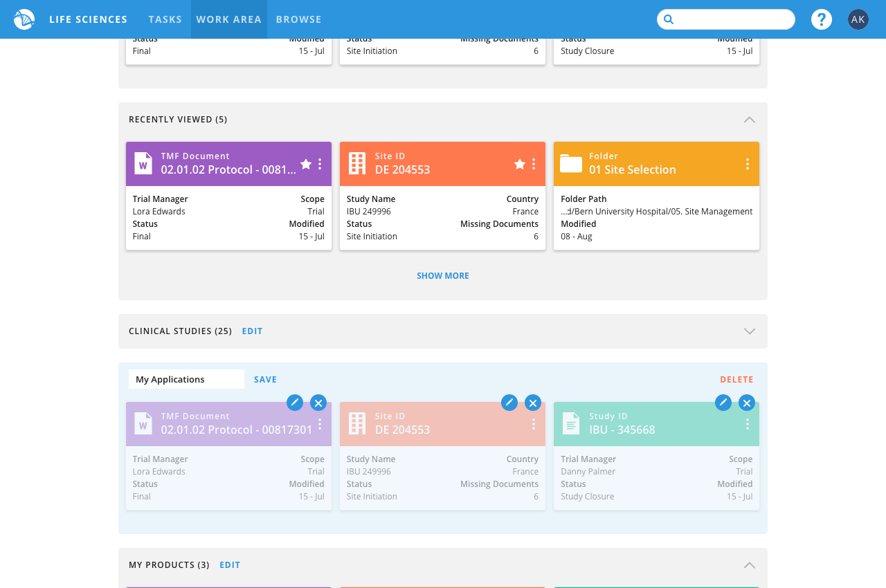Viewport: 886px width, 588px height.
Task: Focus the top search box
Action: point(726,19)
